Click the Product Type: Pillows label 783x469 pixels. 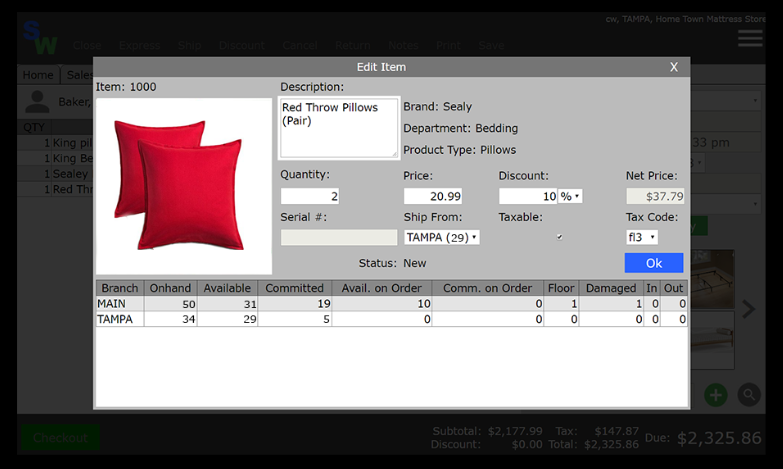click(x=459, y=150)
